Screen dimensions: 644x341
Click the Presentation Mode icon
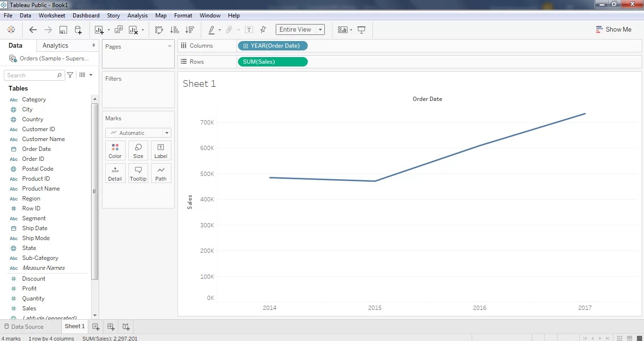[362, 30]
